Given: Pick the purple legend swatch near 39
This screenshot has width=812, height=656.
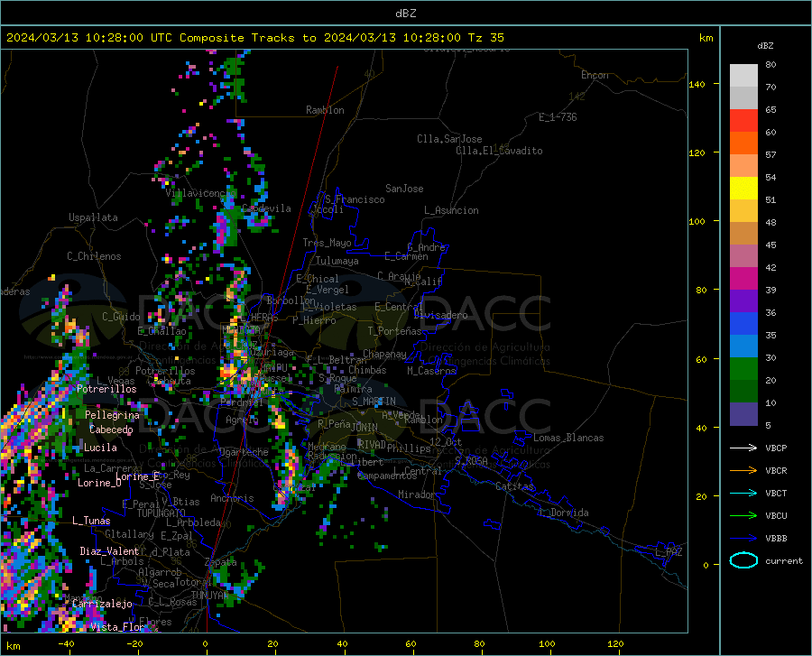Looking at the screenshot, I should [743, 301].
